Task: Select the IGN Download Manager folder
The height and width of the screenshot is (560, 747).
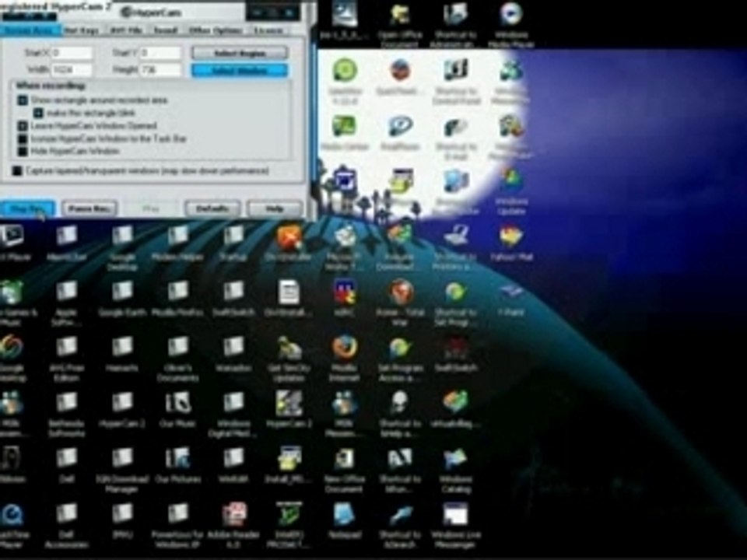Action: tap(122, 470)
